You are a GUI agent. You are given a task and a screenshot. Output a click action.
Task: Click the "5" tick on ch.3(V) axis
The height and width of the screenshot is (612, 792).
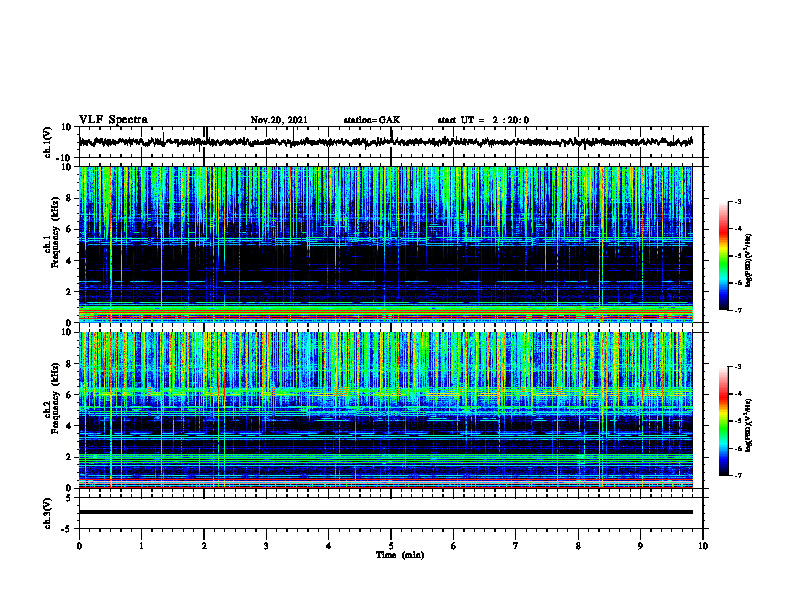[70, 497]
